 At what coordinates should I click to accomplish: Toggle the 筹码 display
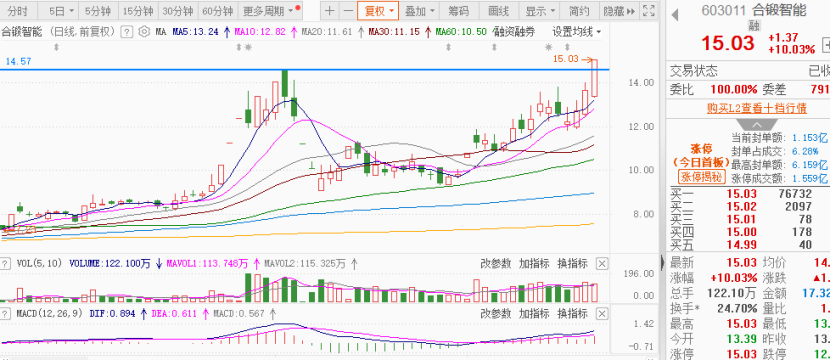(x=458, y=11)
